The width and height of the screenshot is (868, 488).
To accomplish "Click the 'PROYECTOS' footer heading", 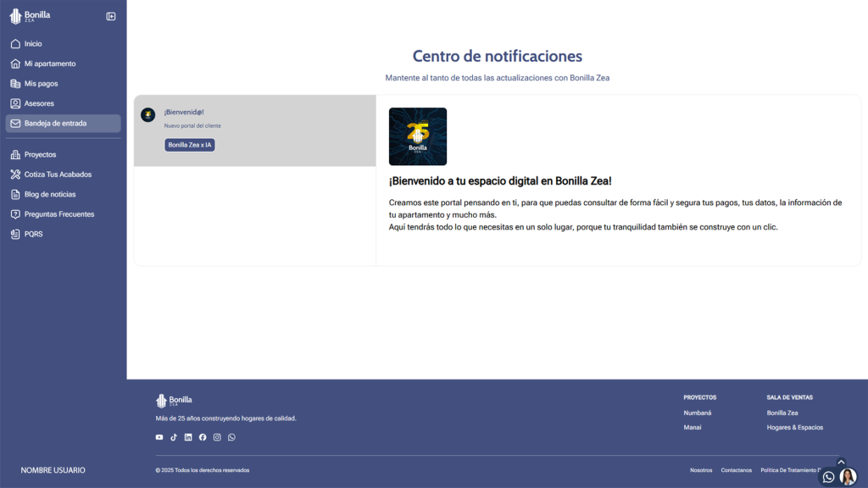I will coord(699,397).
